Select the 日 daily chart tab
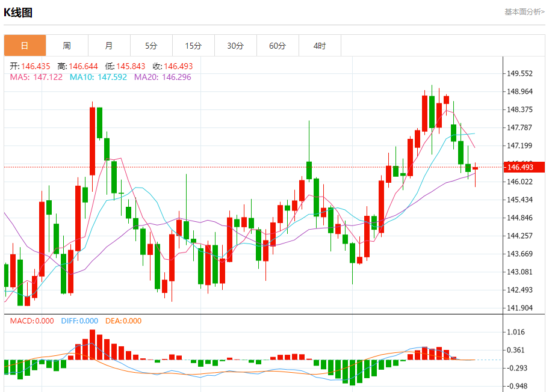This screenshot has width=549, height=392. tap(25, 46)
